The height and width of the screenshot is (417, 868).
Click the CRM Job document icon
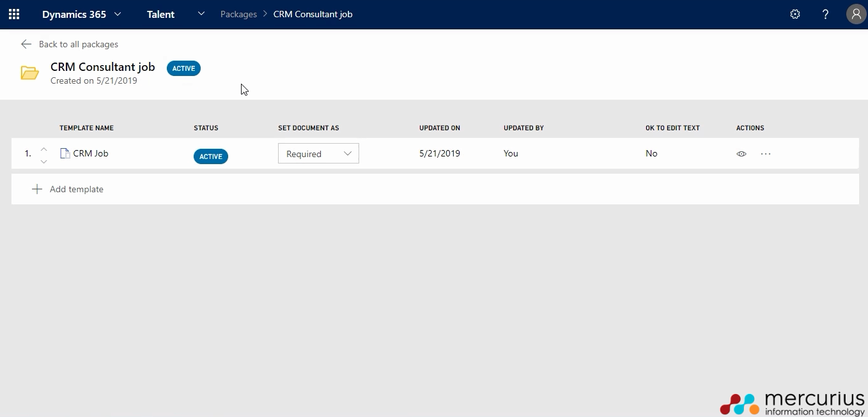65,153
